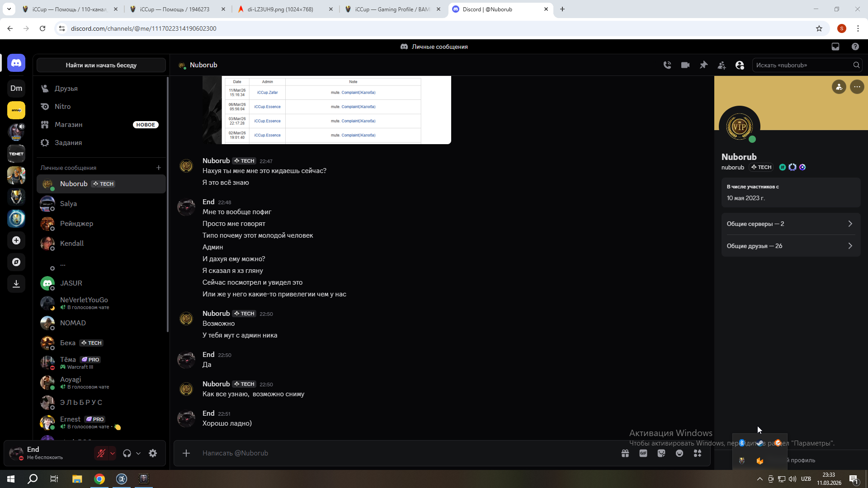This screenshot has height=488, width=868.
Task: Unmute the microphone
Action: click(101, 453)
